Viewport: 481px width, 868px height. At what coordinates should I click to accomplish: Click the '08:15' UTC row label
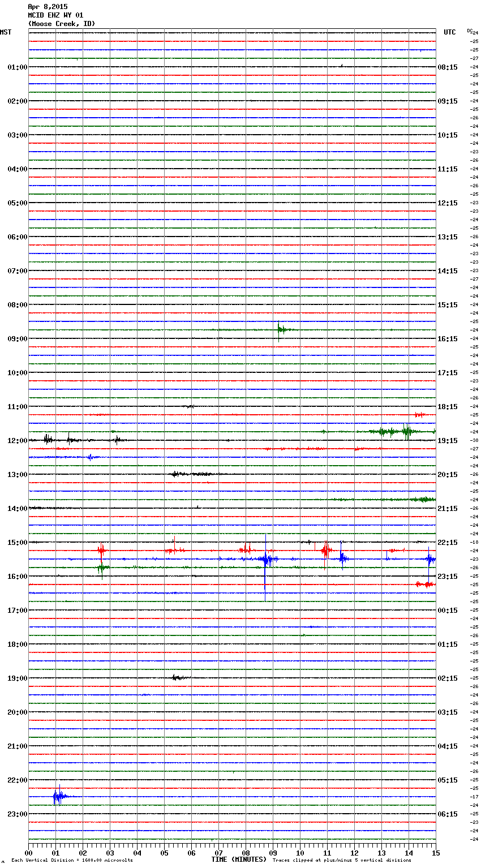448,67
